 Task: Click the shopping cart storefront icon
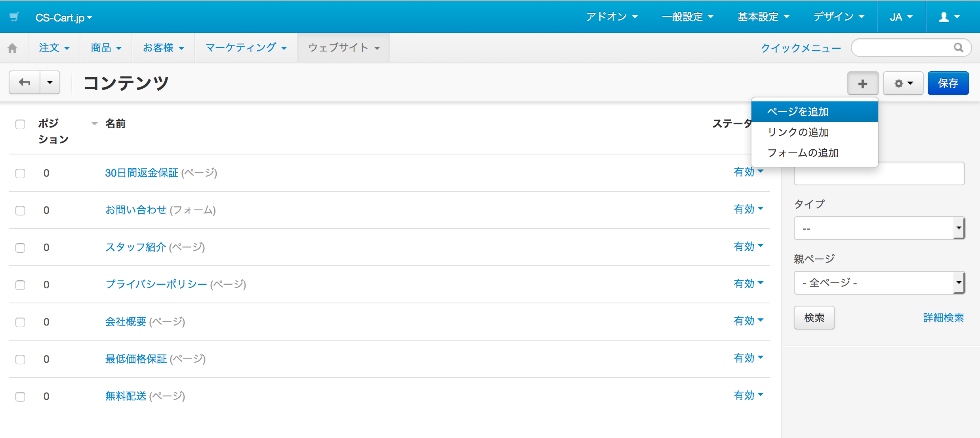(x=14, y=17)
